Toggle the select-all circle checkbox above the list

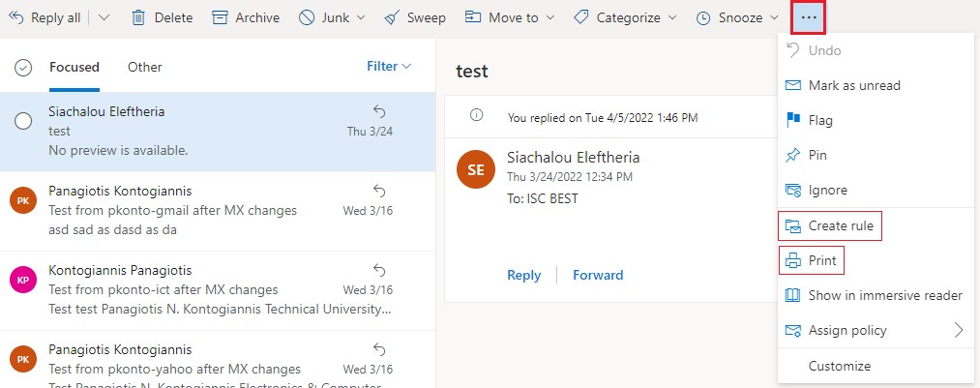coord(24,67)
